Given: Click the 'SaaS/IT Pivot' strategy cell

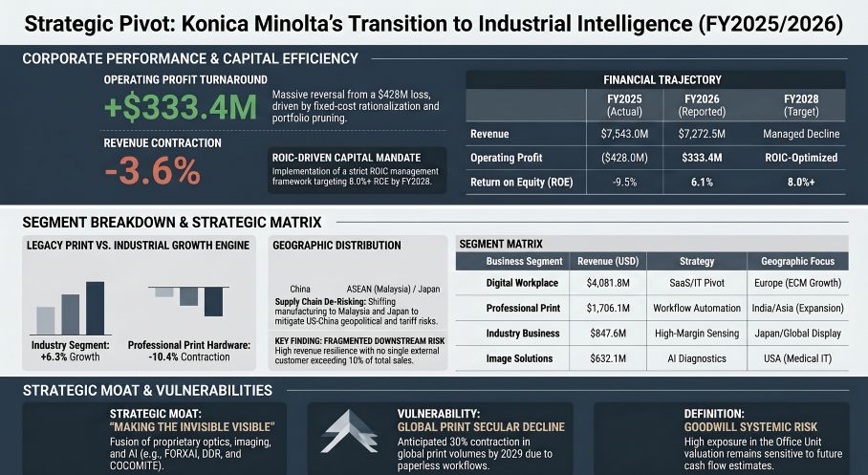Looking at the screenshot, I should (696, 283).
